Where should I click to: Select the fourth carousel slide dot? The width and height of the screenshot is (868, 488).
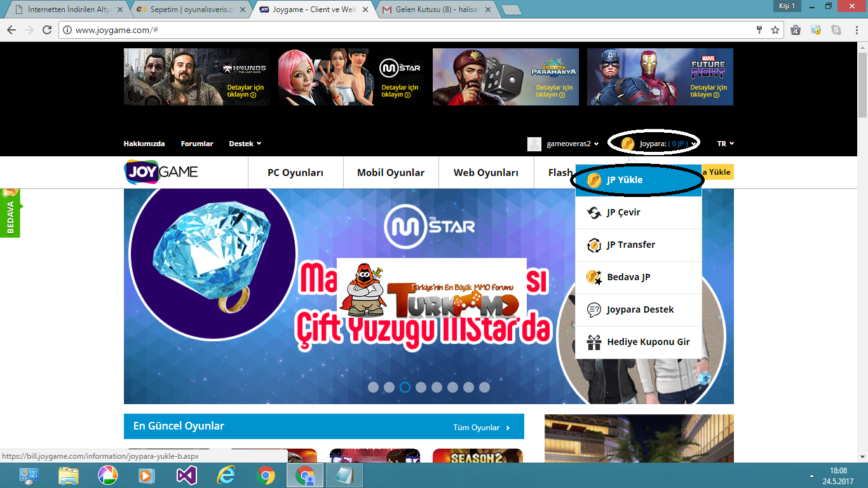pyautogui.click(x=421, y=387)
